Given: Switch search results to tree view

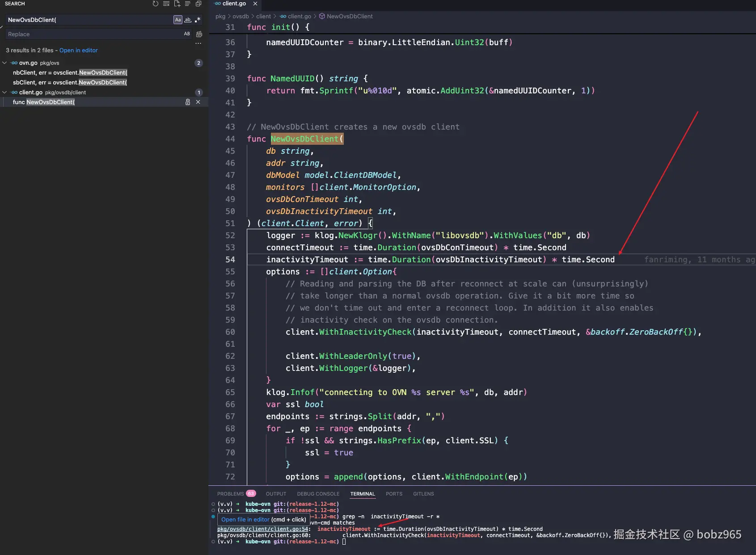Looking at the screenshot, I should 188,4.
